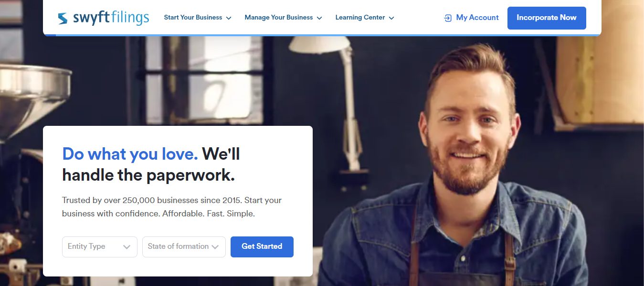Viewport: 644px width, 286px height.
Task: Expand the chevron beside Manage Your Business
Action: tap(319, 18)
